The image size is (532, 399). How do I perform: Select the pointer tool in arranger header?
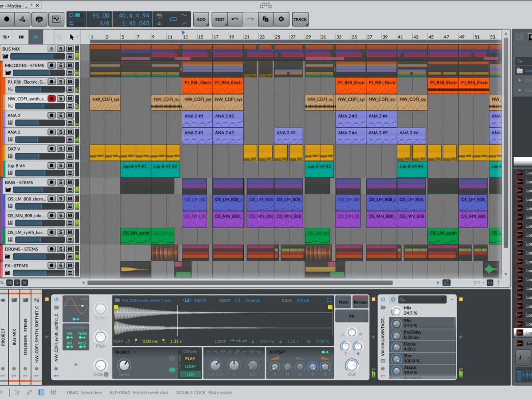(x=72, y=37)
